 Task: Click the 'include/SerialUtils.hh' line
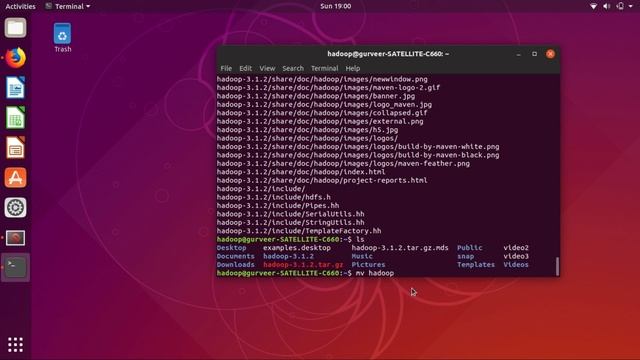tap(290, 214)
